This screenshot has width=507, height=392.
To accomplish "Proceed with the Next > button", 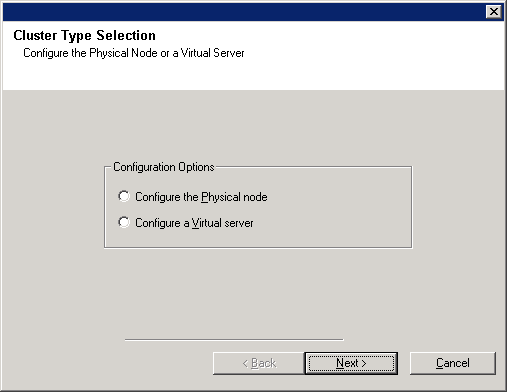I will [x=351, y=363].
